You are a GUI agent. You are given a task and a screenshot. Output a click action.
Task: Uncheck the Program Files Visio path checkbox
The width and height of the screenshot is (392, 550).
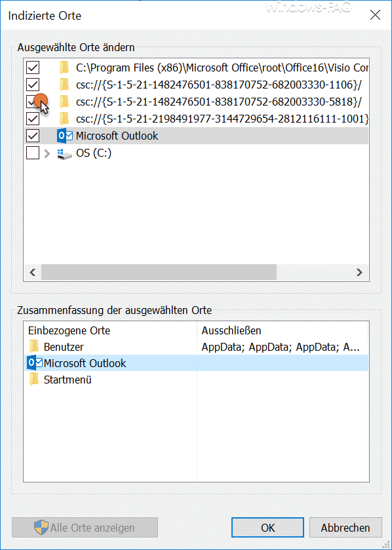point(33,68)
